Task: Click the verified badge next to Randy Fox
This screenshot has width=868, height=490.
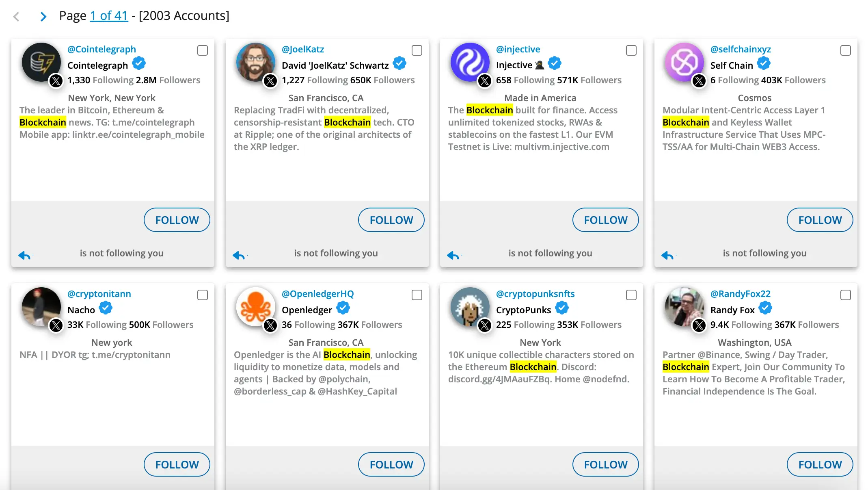Action: tap(765, 308)
